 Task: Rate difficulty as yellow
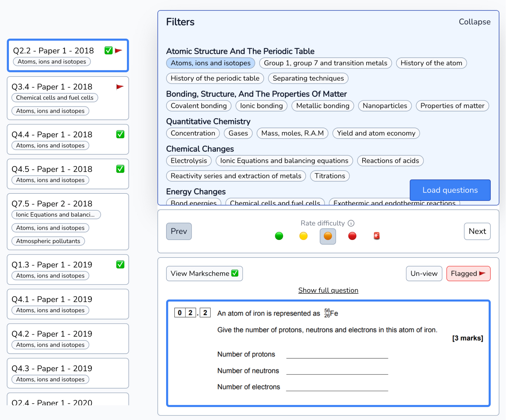coord(304,236)
